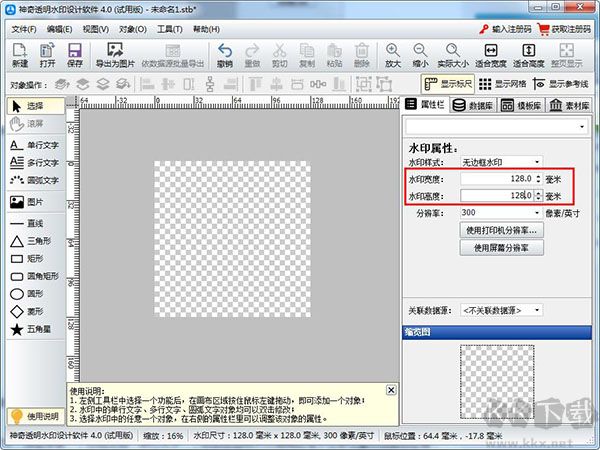Toggle the 显示标尺 ruler display
This screenshot has width=600, height=450.
tap(447, 84)
